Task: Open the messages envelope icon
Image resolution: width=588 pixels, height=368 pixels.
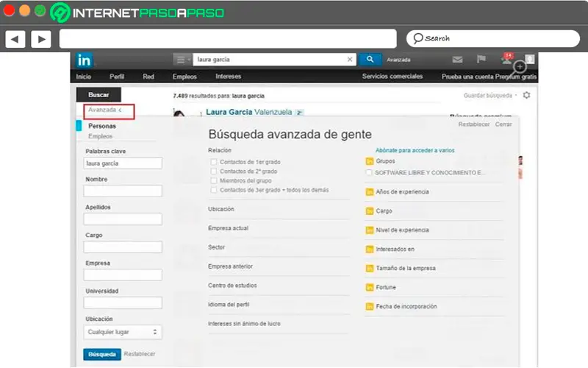Action: 457,60
